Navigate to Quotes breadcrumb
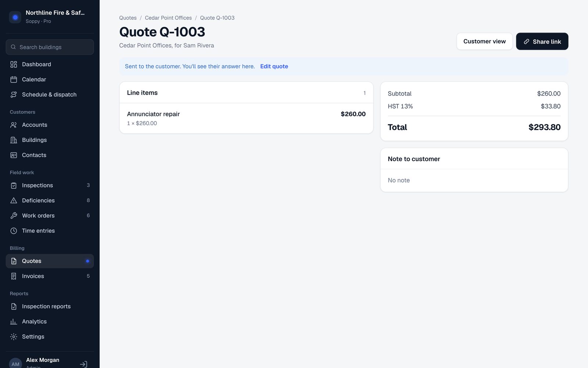Screen dimensions: 588x368 [x=128, y=18]
